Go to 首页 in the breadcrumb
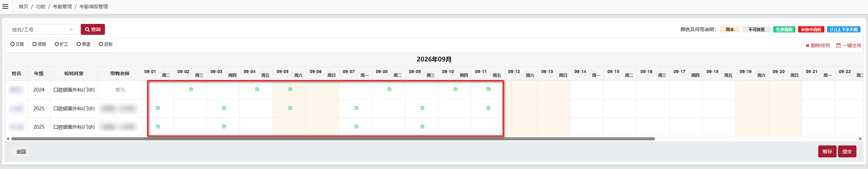868x169 pixels. coord(24,6)
